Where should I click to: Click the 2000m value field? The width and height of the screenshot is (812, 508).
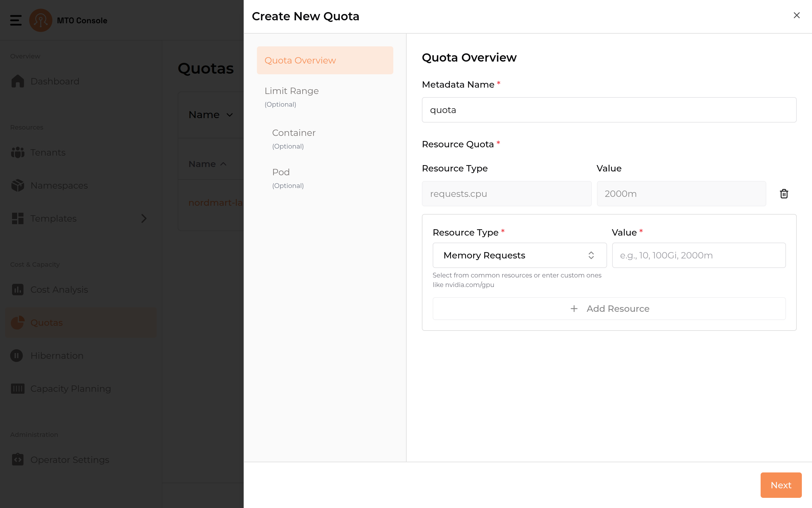pyautogui.click(x=681, y=194)
